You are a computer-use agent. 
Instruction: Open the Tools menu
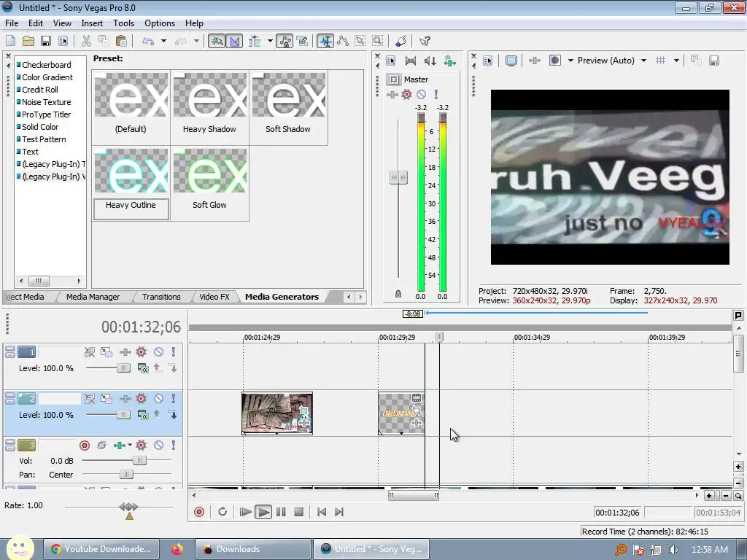pos(123,23)
